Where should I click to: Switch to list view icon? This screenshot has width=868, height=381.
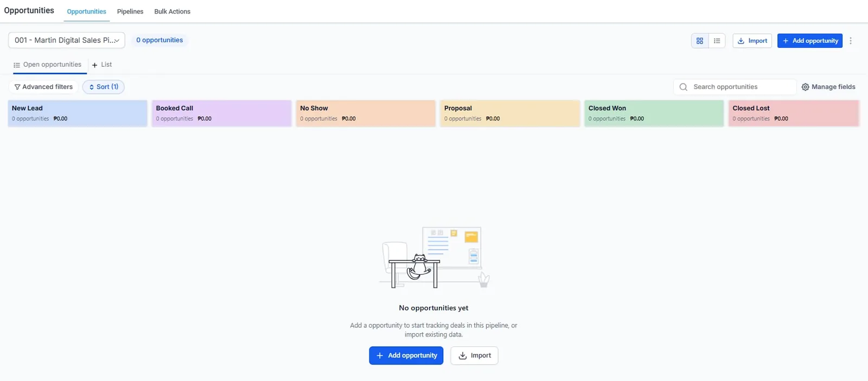[x=717, y=41]
